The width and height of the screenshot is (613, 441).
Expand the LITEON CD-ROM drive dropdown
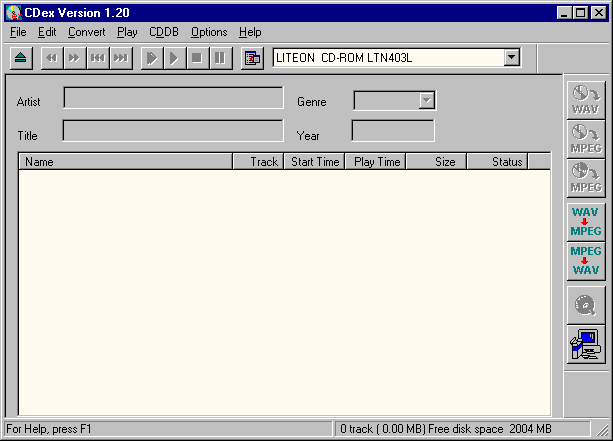[512, 58]
